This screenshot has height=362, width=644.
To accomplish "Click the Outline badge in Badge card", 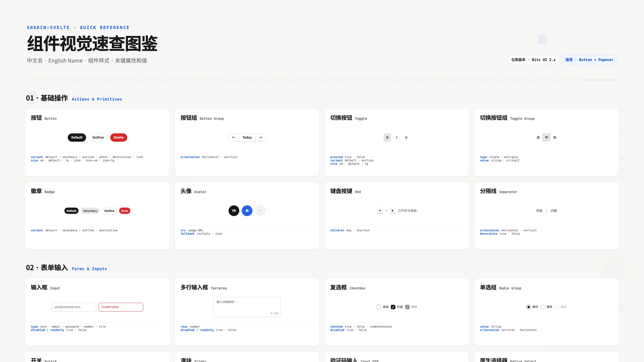I will point(109,211).
